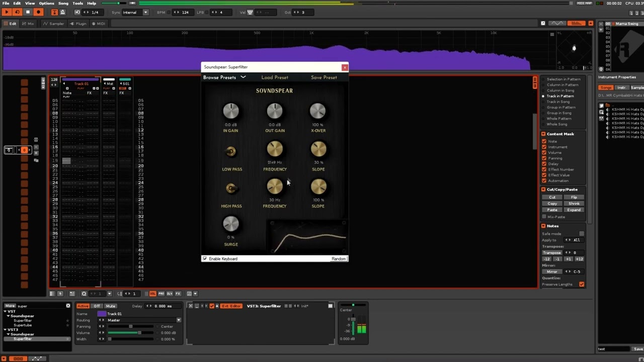This screenshot has height=362, width=644.
Task: Stop playback with the Stop button
Action: [28, 12]
